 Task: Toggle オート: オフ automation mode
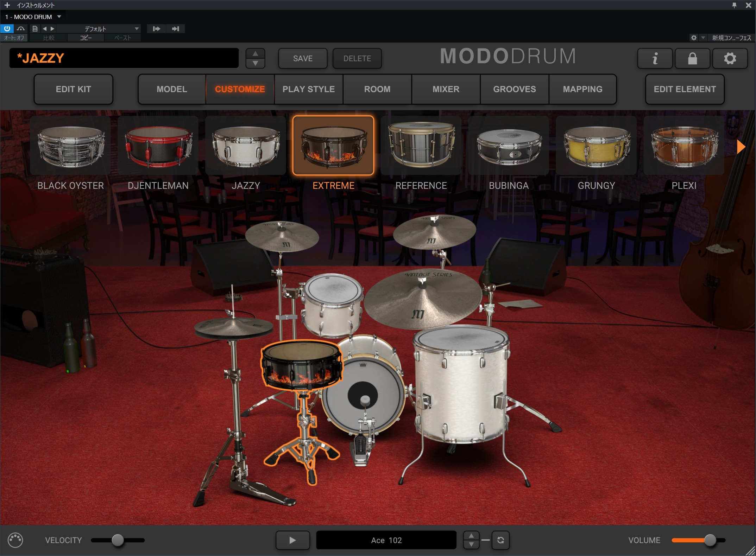click(x=14, y=38)
